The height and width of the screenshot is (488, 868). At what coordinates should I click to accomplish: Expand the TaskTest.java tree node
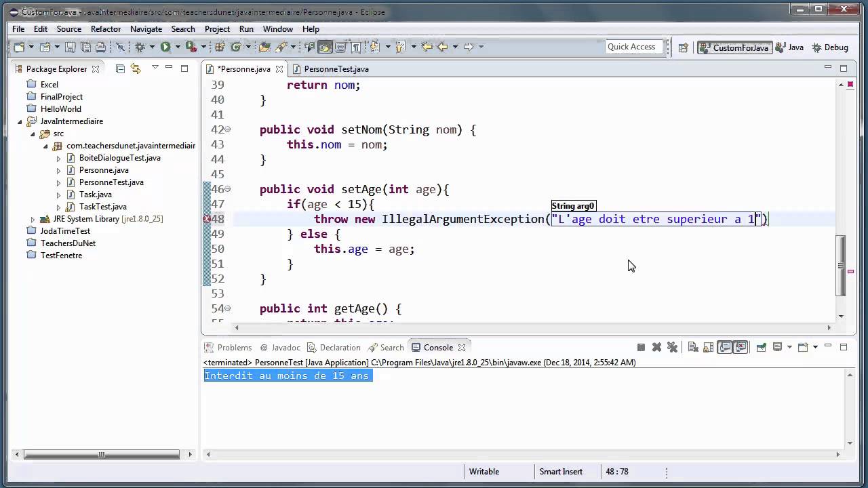58,207
